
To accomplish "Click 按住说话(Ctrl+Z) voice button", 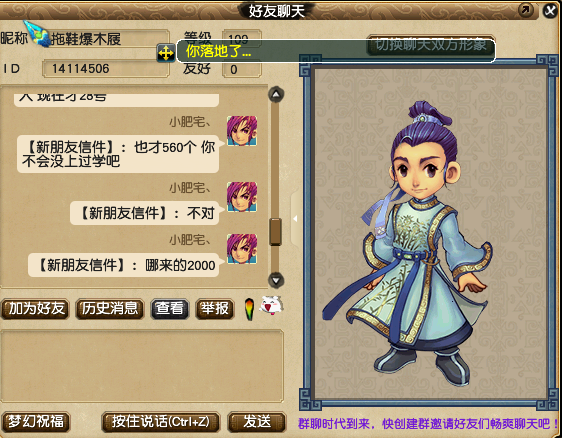I will [161, 422].
